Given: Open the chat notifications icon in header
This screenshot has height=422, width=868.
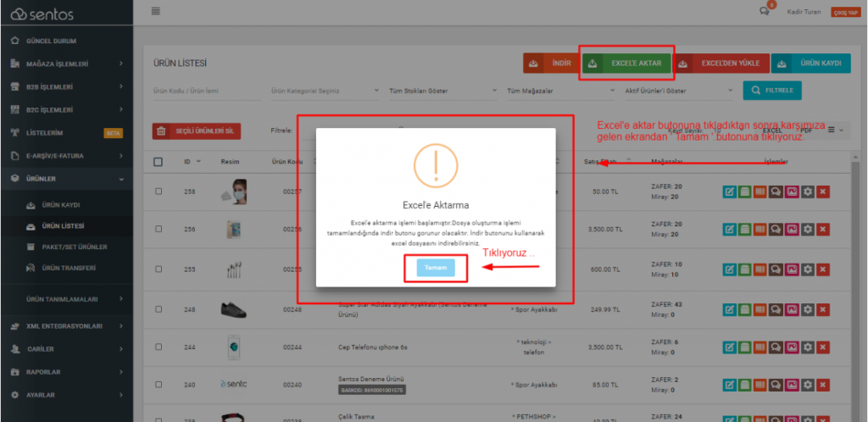Looking at the screenshot, I should coord(765,11).
